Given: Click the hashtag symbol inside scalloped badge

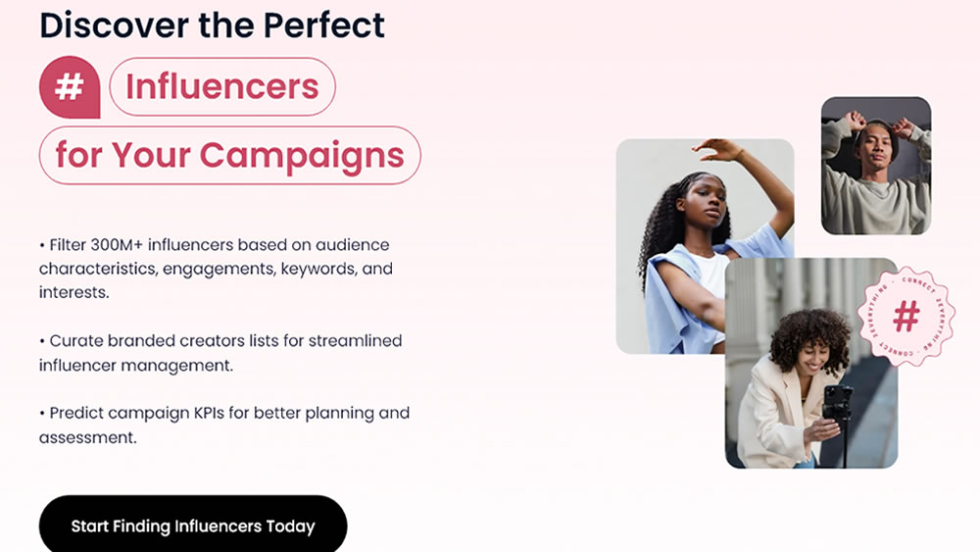Looking at the screenshot, I should tap(906, 317).
